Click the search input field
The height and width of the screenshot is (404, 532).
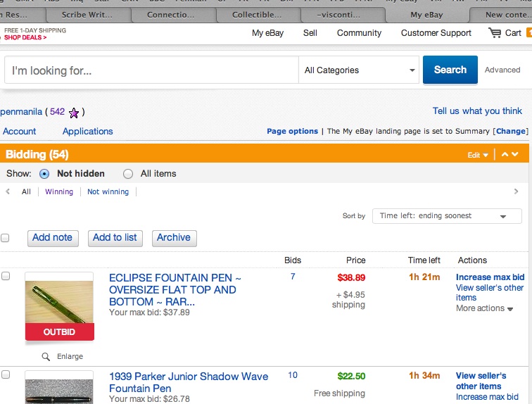[151, 70]
